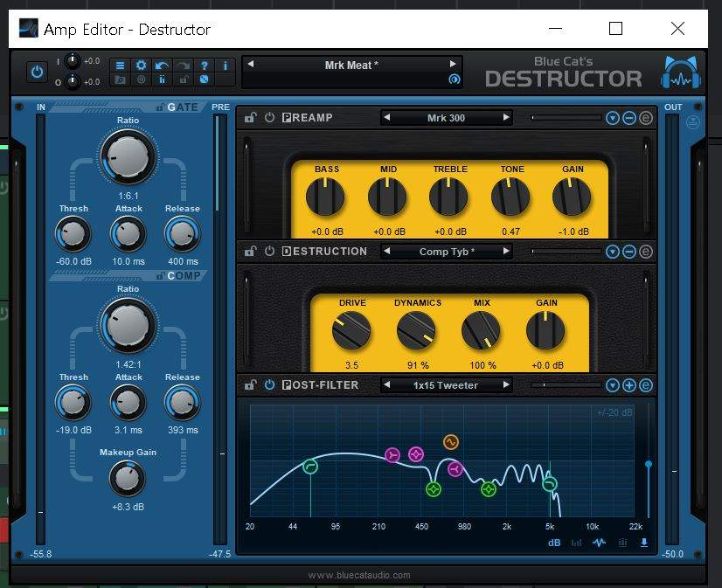
Task: Select the teal high-pass filter node
Action: [x=311, y=467]
